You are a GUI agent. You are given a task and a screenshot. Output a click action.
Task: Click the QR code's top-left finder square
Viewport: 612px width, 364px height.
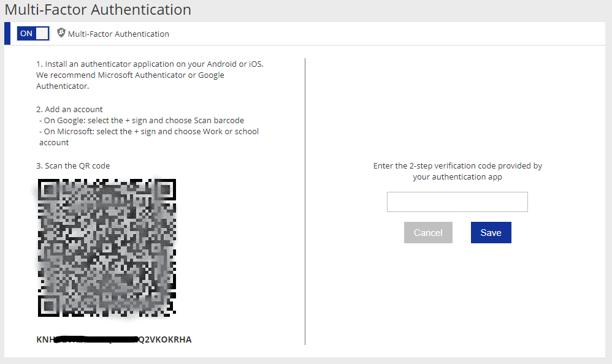pos(48,189)
